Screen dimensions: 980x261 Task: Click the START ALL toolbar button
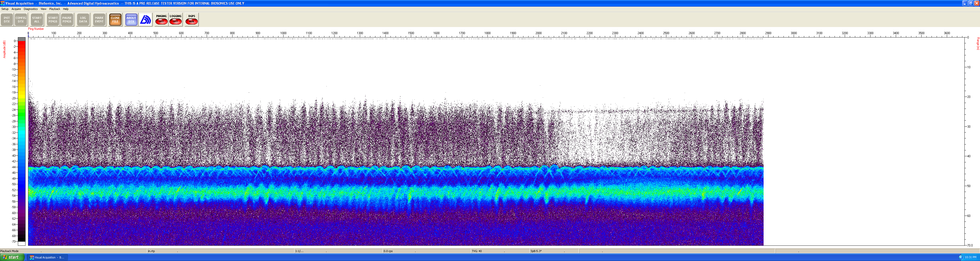point(37,20)
